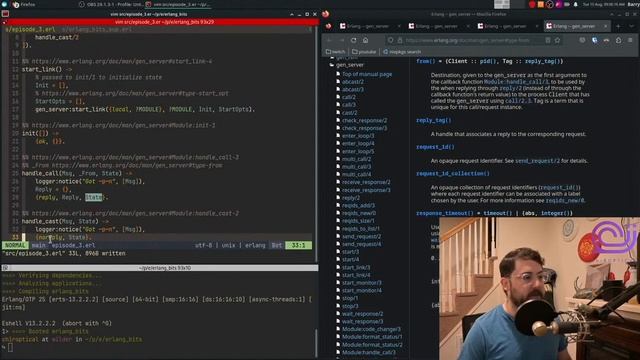Open abcast/2 in the sidebar
This screenshot has height=360, width=640.
point(353,82)
